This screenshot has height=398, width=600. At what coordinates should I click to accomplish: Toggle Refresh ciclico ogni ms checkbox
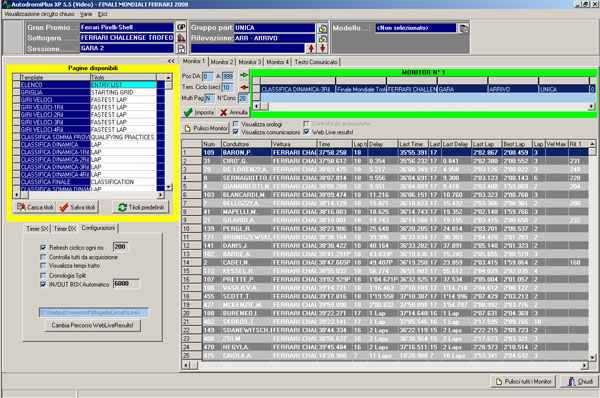43,248
